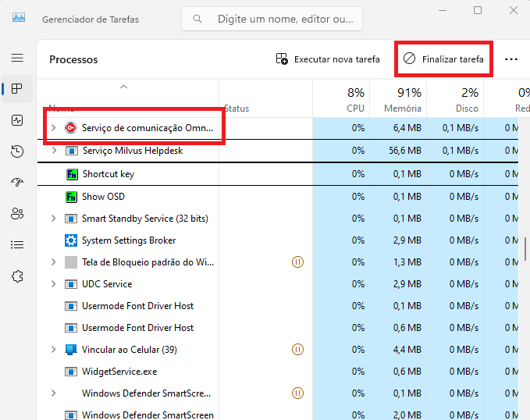Image resolution: width=530 pixels, height=420 pixels.
Task: Click the System Settings Broker gear icon
Action: [71, 240]
